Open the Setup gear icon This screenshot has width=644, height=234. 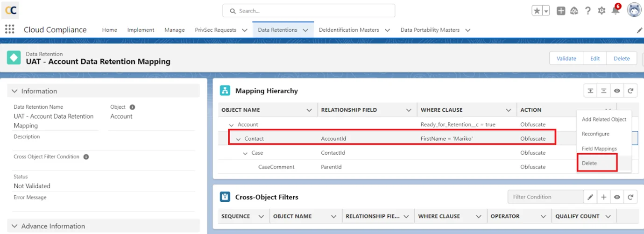pyautogui.click(x=602, y=11)
